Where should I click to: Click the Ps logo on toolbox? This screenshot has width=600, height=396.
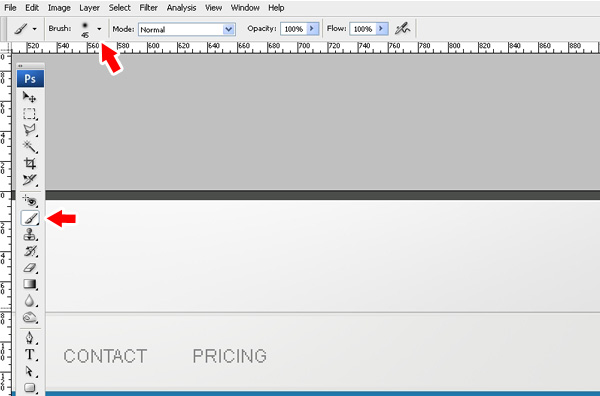click(x=30, y=79)
